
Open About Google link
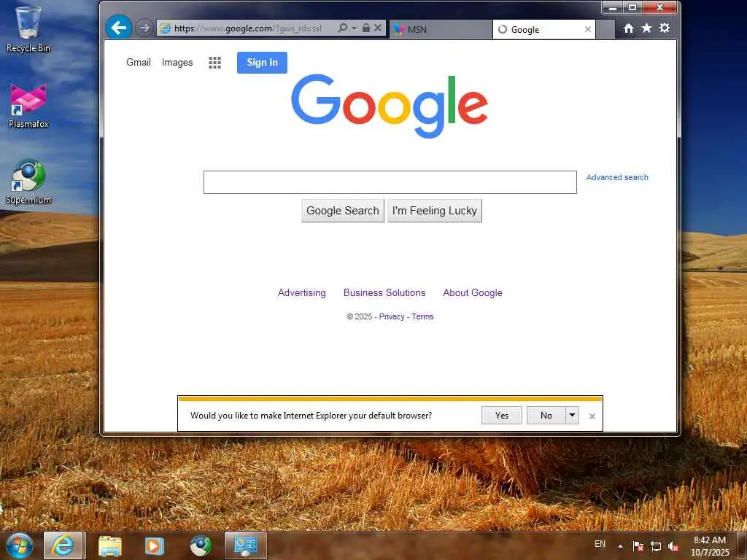point(473,293)
